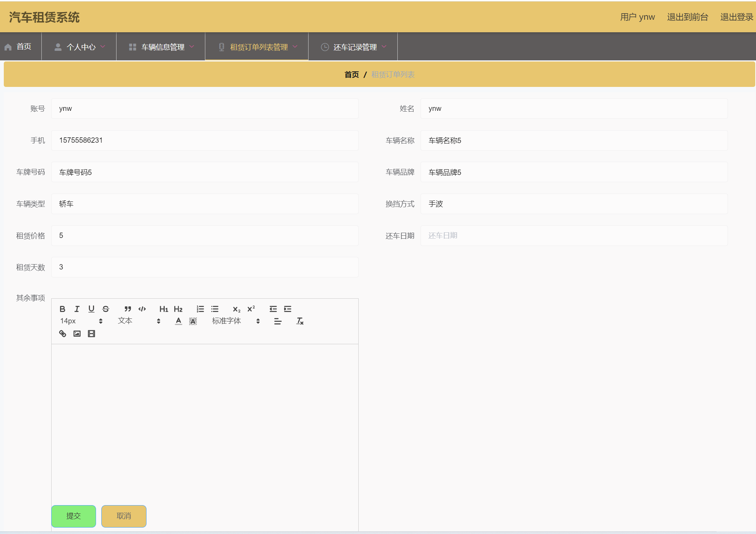Toggle bold formatting in editor
756x534 pixels.
click(x=63, y=309)
